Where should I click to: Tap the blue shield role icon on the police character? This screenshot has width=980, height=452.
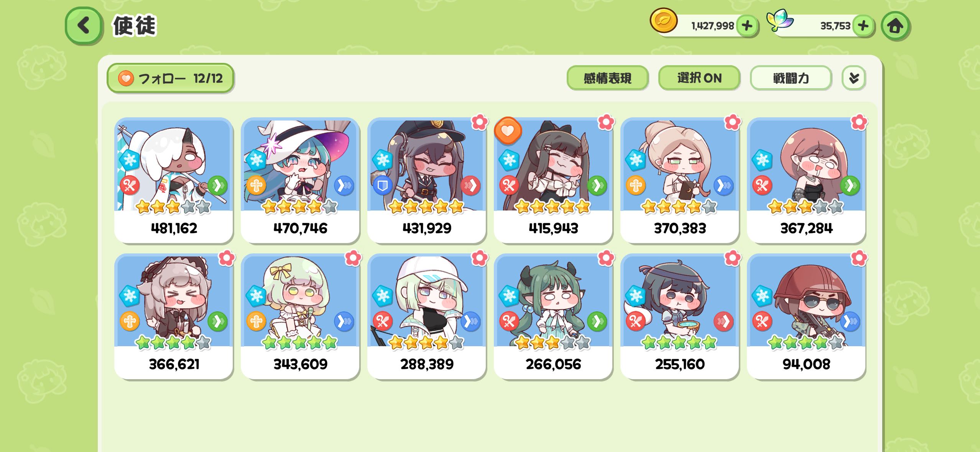(x=383, y=186)
